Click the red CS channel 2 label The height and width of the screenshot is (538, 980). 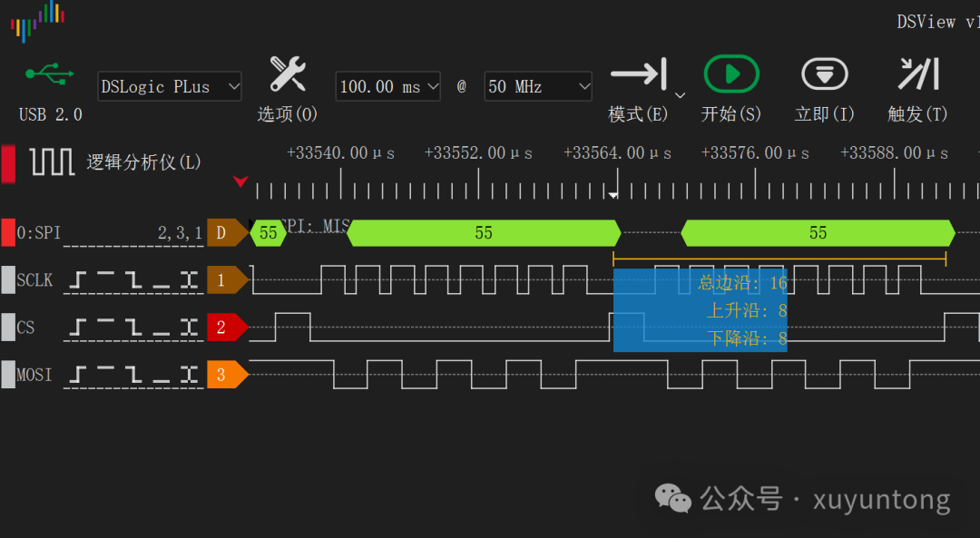(228, 327)
